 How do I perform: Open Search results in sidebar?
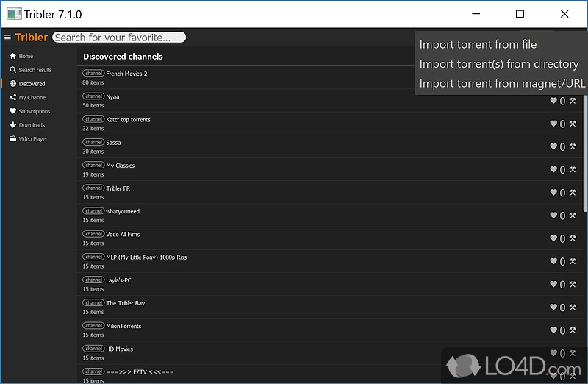click(12, 70)
